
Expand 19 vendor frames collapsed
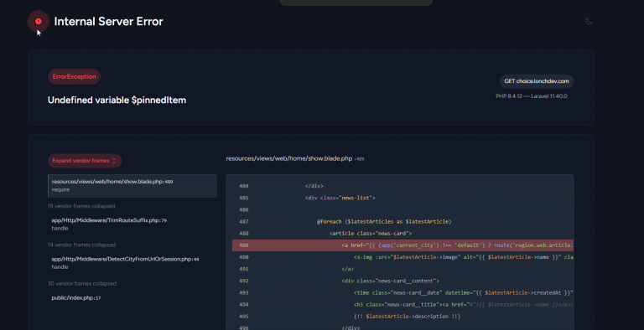point(81,206)
